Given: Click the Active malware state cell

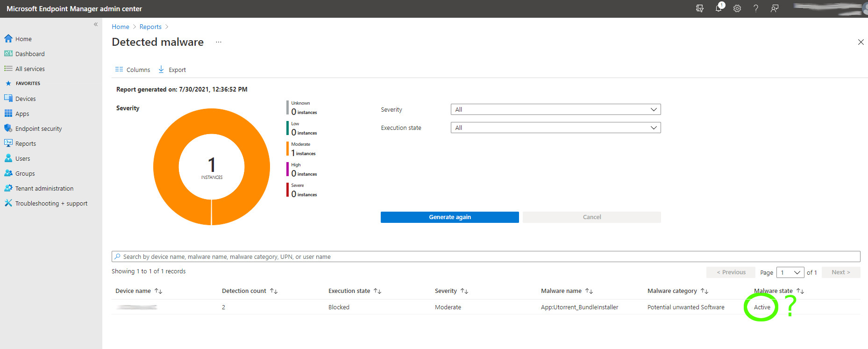Looking at the screenshot, I should [x=762, y=307].
